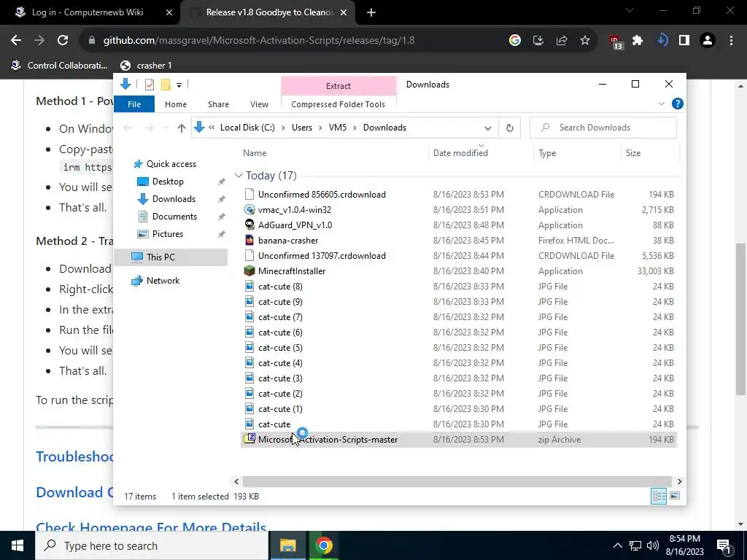Click VM5 in the breadcrumb path
The image size is (747, 560).
tap(338, 128)
